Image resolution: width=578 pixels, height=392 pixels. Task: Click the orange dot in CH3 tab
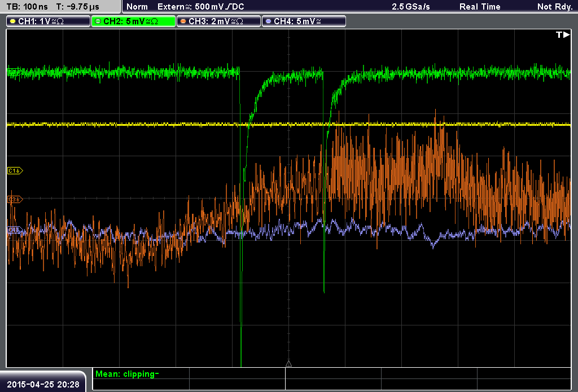click(x=183, y=21)
